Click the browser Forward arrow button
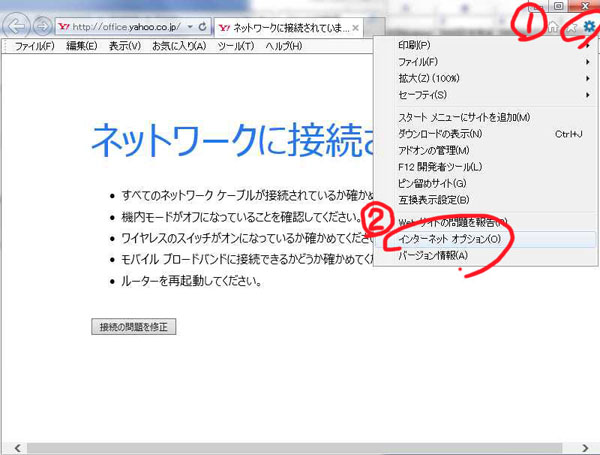600x455 pixels. pos(42,26)
